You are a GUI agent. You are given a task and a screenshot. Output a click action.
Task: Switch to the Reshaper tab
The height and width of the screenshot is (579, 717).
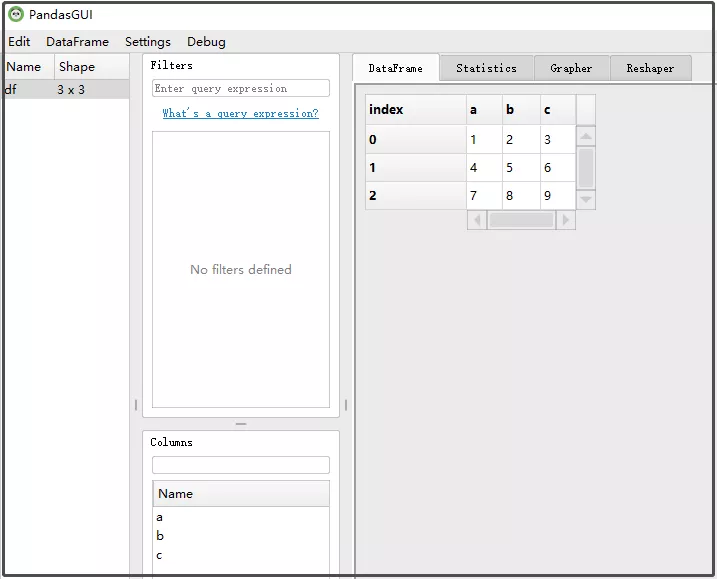(650, 68)
